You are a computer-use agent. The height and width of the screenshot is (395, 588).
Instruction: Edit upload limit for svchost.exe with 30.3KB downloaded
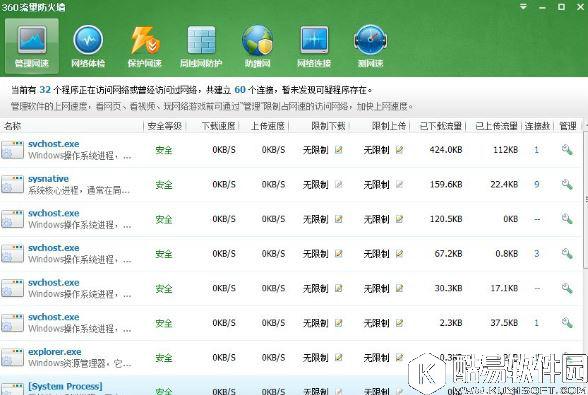tap(399, 288)
